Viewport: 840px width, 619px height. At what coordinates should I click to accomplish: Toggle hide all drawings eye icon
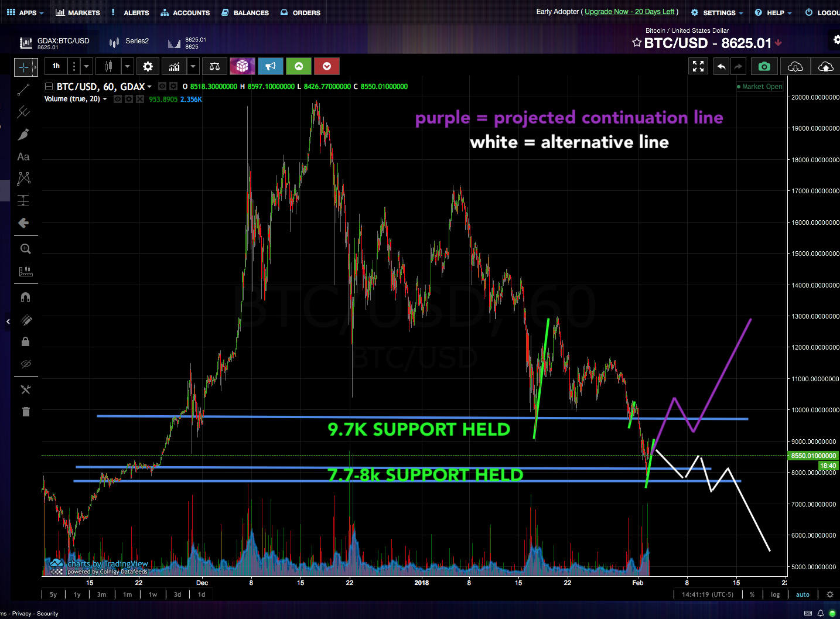[x=25, y=364]
